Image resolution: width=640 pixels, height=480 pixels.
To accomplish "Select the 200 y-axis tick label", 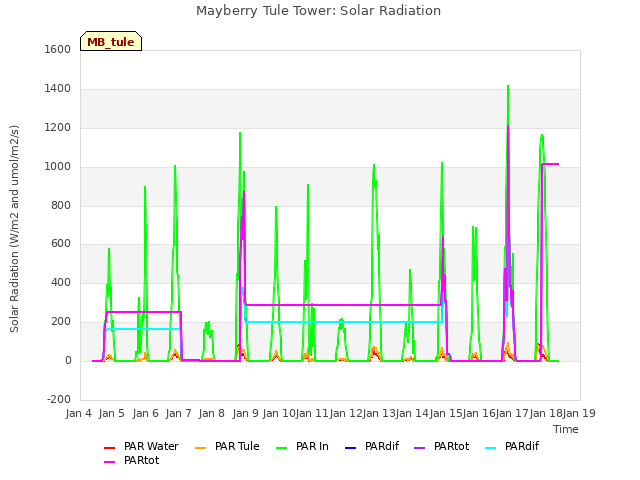I will tap(61, 322).
